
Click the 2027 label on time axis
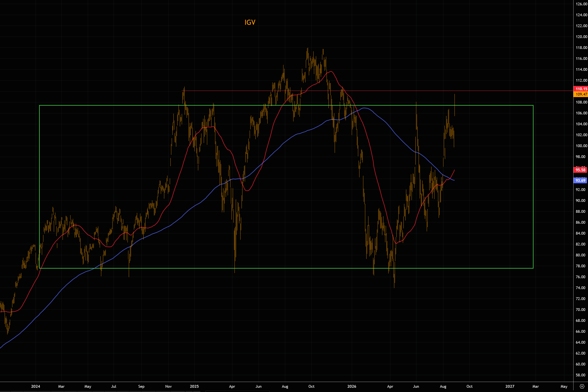click(x=510, y=386)
